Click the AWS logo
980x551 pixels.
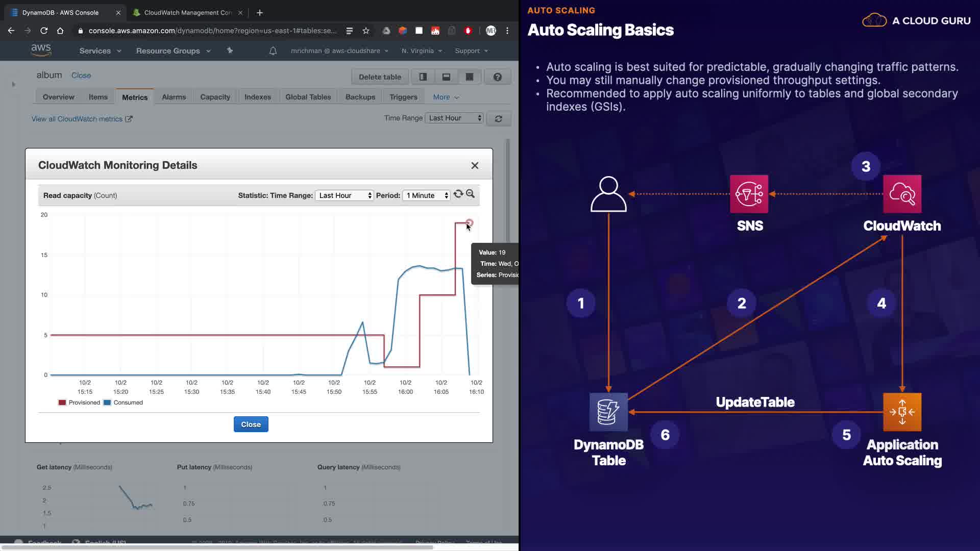click(x=41, y=50)
